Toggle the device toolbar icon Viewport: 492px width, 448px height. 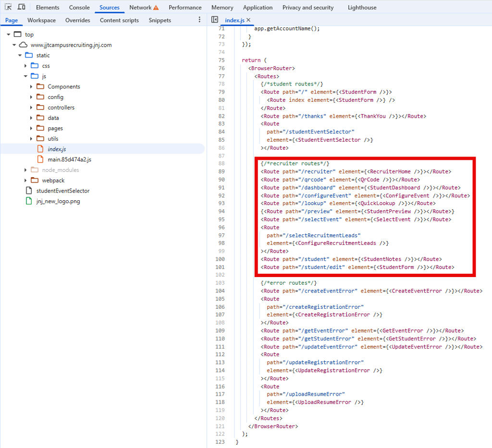[21, 7]
